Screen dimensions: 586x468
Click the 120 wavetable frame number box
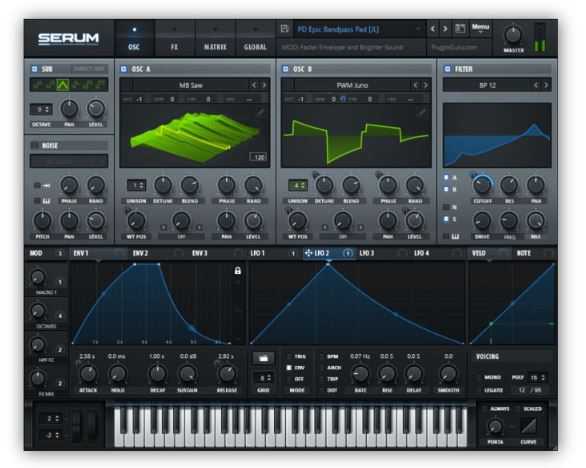(x=259, y=157)
